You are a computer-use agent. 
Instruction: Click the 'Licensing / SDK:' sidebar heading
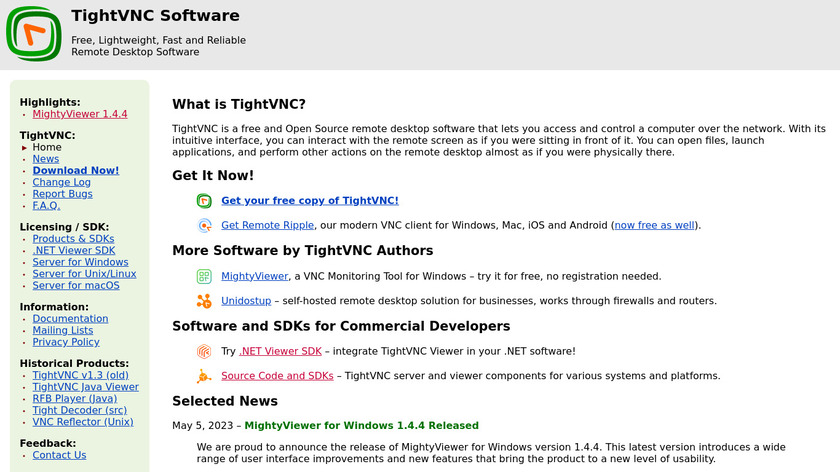click(x=64, y=227)
